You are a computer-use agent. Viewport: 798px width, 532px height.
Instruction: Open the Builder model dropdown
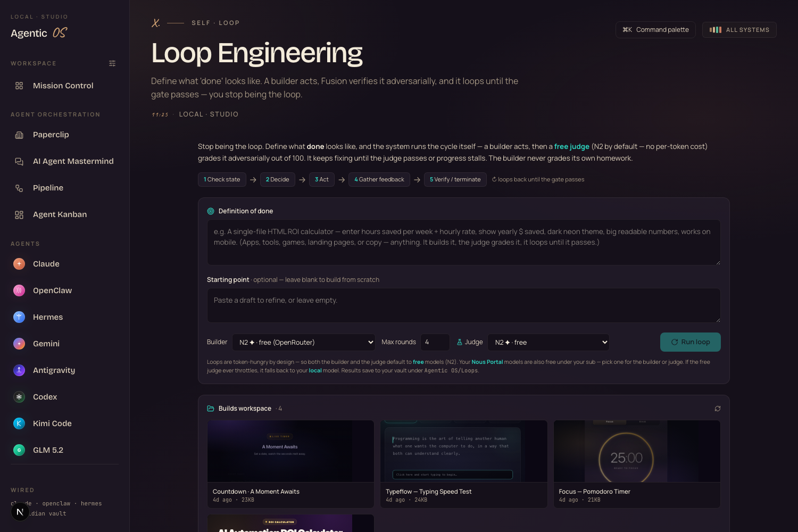point(304,342)
